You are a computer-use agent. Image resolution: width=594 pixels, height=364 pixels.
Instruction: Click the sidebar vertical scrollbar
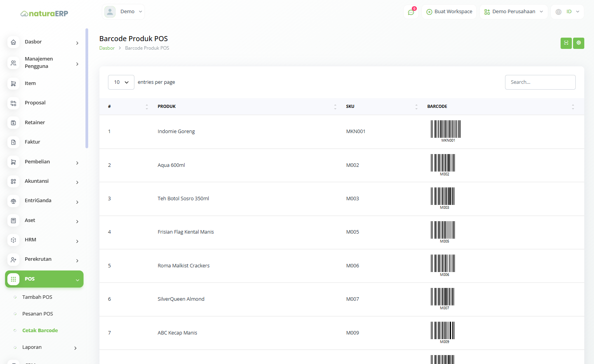tap(87, 88)
